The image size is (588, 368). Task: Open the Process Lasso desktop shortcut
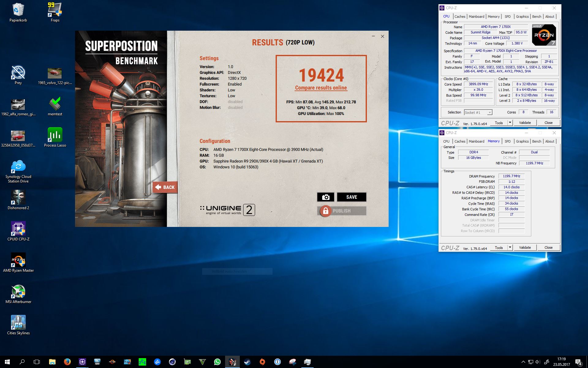(55, 135)
